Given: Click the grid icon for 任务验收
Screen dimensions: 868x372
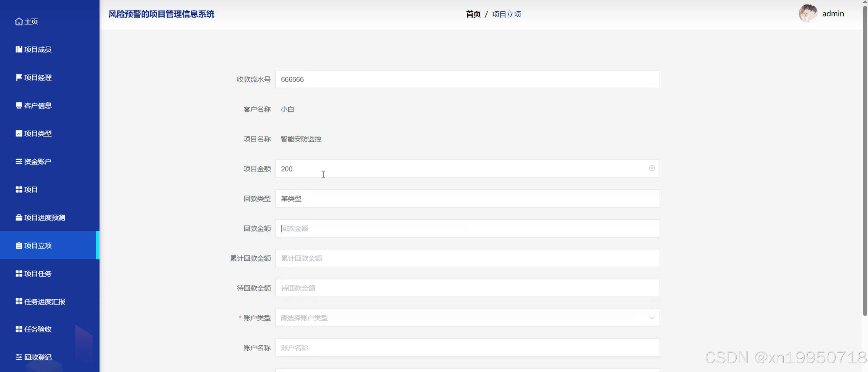Looking at the screenshot, I should tap(19, 329).
